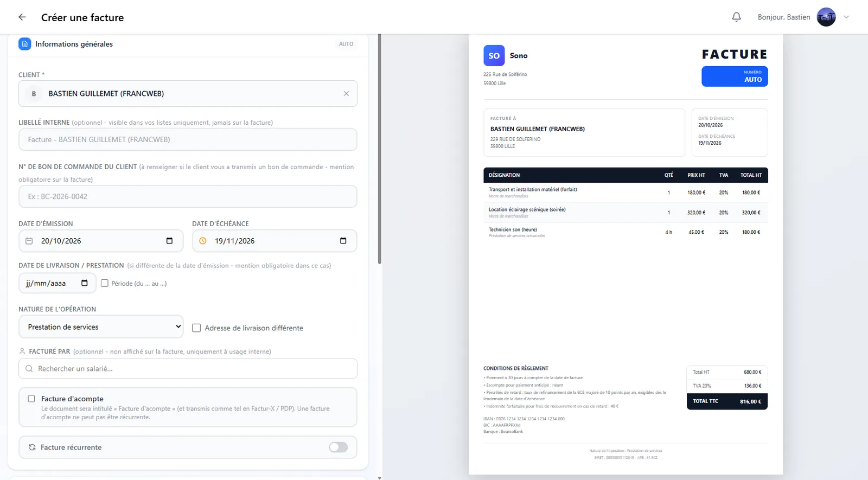Click the SO company logo on preview
This screenshot has height=480, width=868.
[494, 55]
